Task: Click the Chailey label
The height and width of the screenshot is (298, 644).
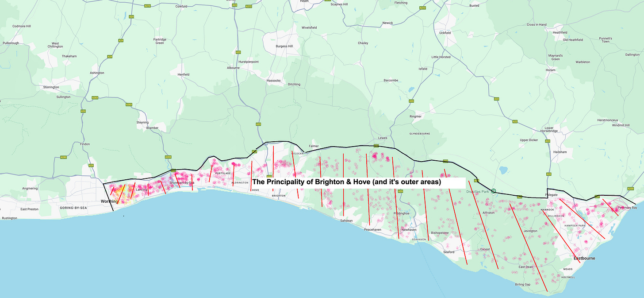Action: click(x=363, y=43)
